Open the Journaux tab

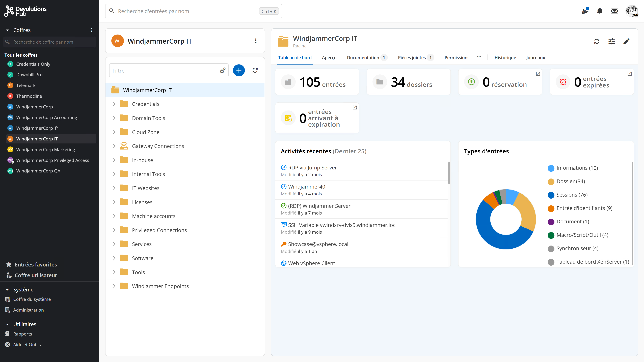pos(535,58)
